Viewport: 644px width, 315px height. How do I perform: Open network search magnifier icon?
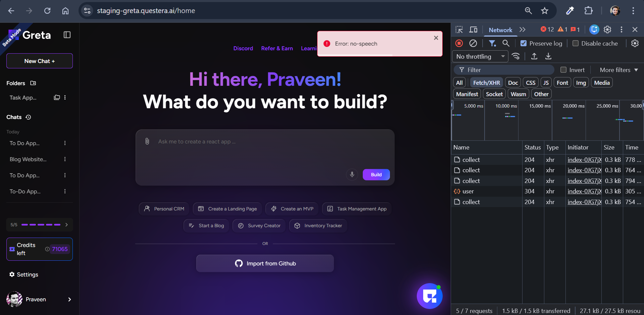click(506, 43)
